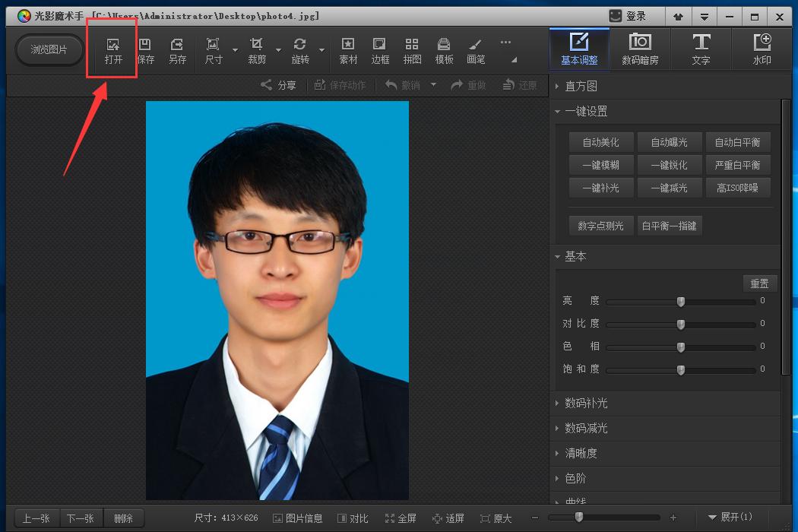Expand the Digital Fill Light (数码补光) section

[x=585, y=403]
